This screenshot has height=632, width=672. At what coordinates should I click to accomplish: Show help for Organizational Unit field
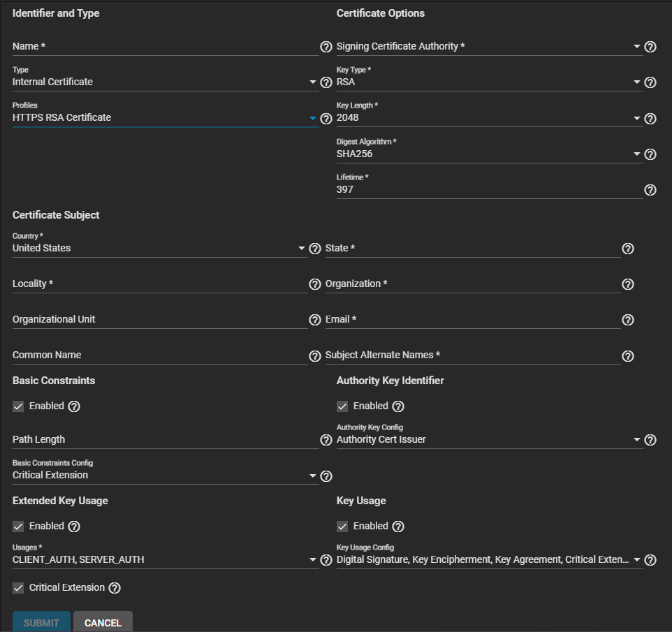(314, 320)
